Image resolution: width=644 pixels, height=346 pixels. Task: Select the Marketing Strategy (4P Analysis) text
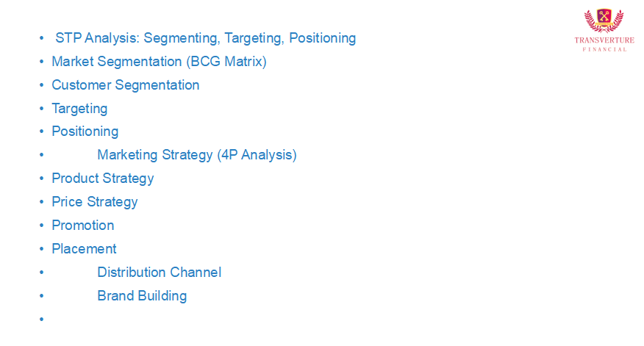(196, 155)
